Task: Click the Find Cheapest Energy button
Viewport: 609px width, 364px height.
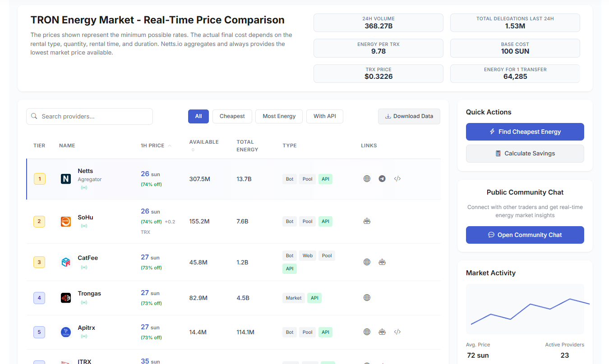Action: (x=525, y=132)
